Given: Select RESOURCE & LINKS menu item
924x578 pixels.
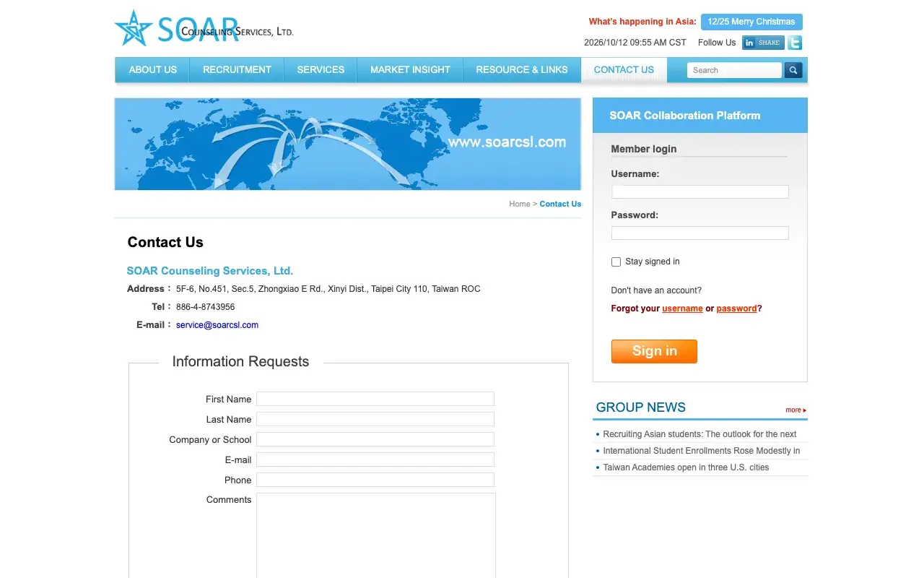Looking at the screenshot, I should (x=522, y=70).
